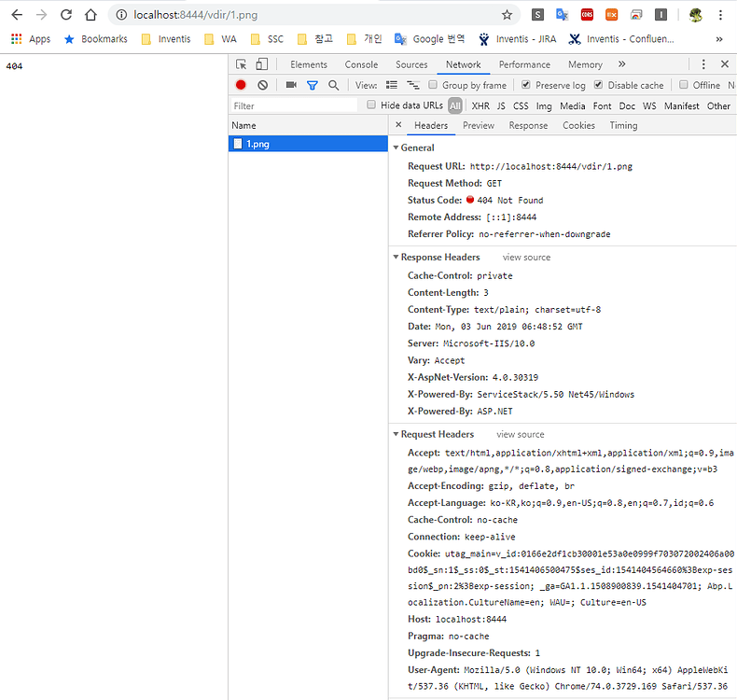Viewport: 737px width, 700px height.
Task: Open the Chrome profile avatar
Action: point(696,15)
